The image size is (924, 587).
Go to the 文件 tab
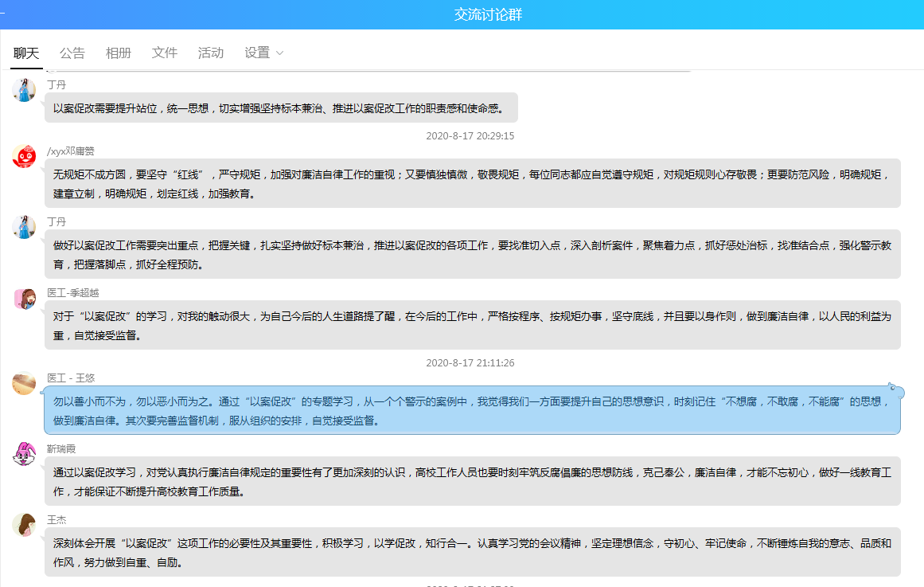165,53
